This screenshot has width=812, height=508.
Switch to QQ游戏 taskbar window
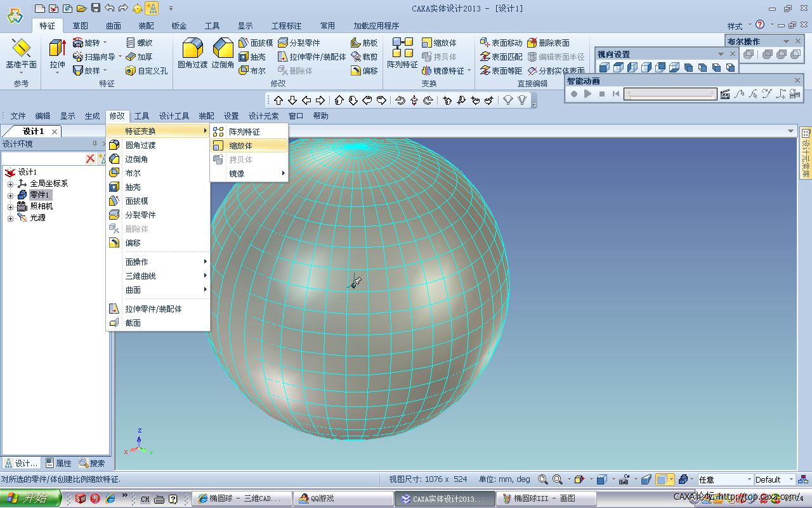click(344, 498)
